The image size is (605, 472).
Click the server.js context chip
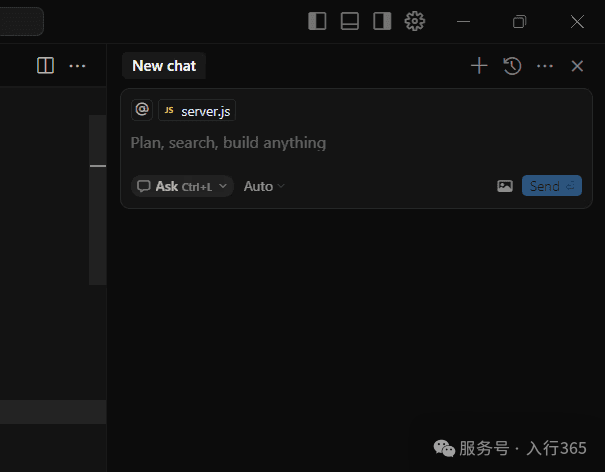coord(197,111)
